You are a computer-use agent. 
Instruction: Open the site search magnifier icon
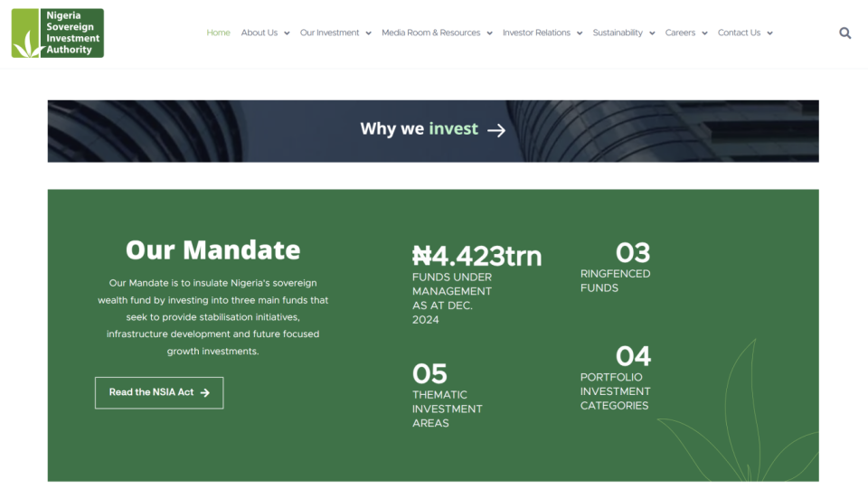click(x=844, y=33)
